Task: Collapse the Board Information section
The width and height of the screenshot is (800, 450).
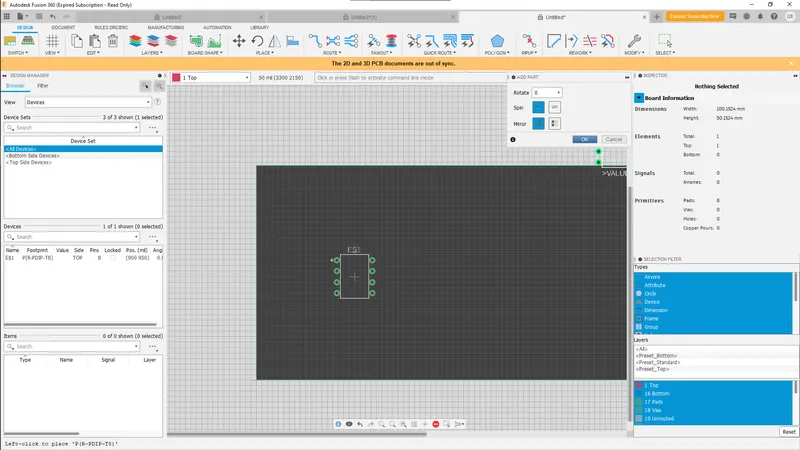Action: click(x=640, y=97)
